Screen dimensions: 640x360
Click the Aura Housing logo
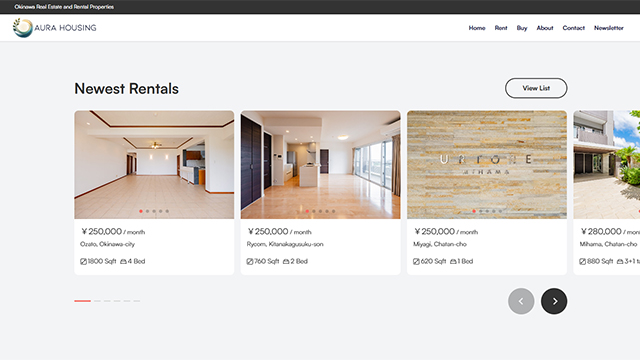coord(55,28)
